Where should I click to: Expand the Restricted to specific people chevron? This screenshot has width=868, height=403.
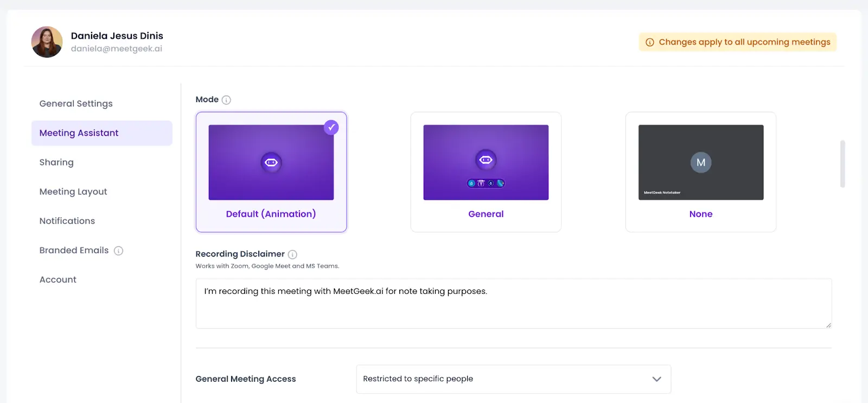tap(657, 379)
